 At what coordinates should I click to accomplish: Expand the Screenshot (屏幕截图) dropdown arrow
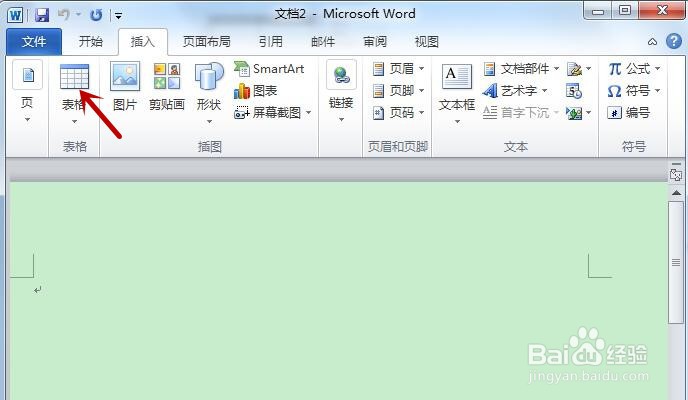[308, 113]
